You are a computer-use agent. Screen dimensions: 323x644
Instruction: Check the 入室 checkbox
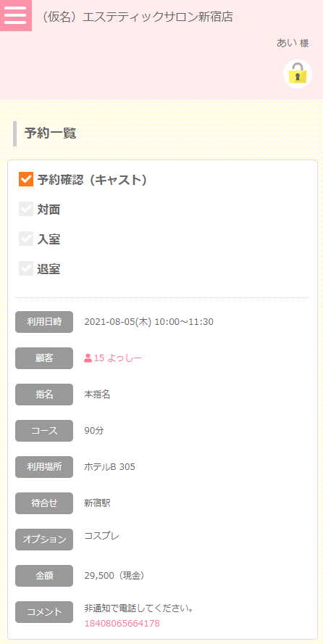pyautogui.click(x=26, y=239)
